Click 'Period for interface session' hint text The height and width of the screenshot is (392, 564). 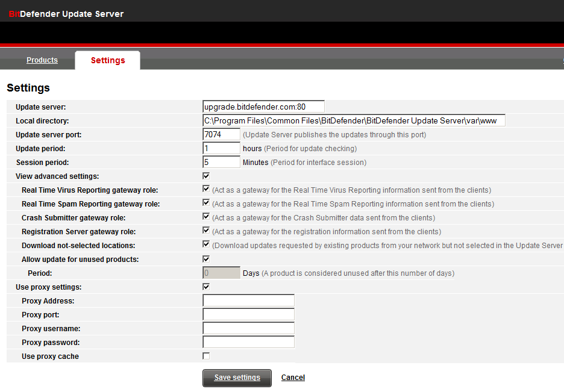(318, 163)
